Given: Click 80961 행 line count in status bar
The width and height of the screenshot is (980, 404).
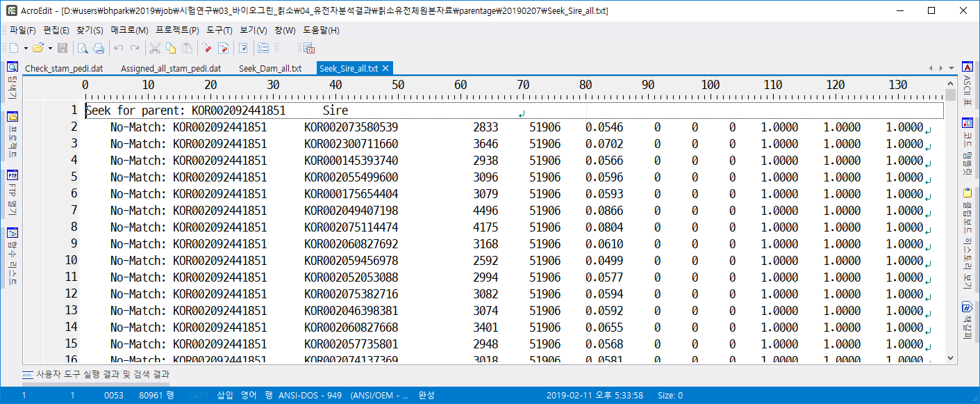Looking at the screenshot, I should 156,395.
